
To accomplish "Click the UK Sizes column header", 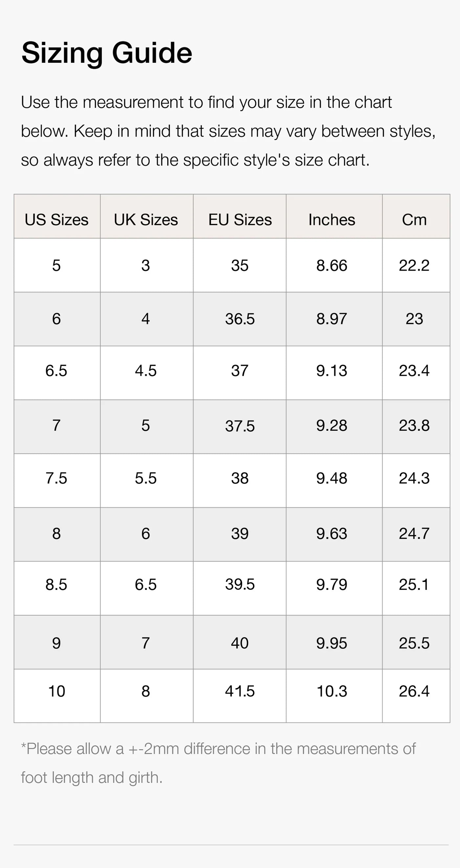I will pyautogui.click(x=146, y=220).
